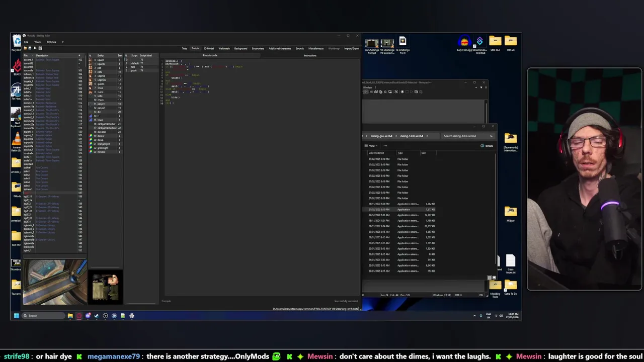Image resolution: width=644 pixels, height=362 pixels.
Task: Switch to the Walkmesh tab
Action: coord(224,48)
